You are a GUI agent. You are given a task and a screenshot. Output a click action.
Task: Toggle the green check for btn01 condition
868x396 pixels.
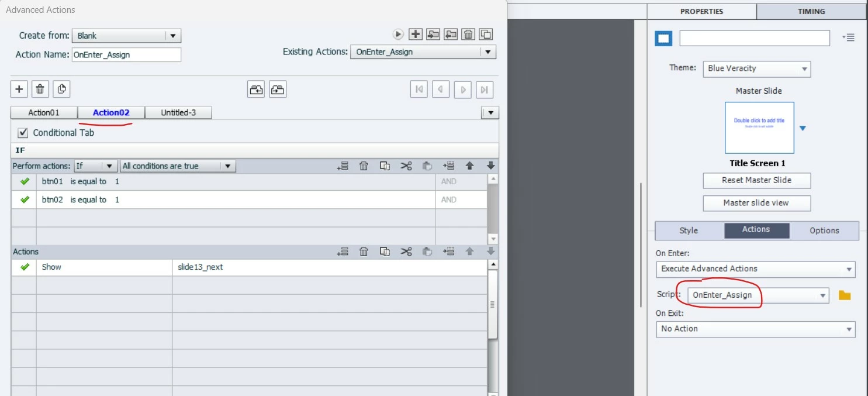pyautogui.click(x=25, y=181)
